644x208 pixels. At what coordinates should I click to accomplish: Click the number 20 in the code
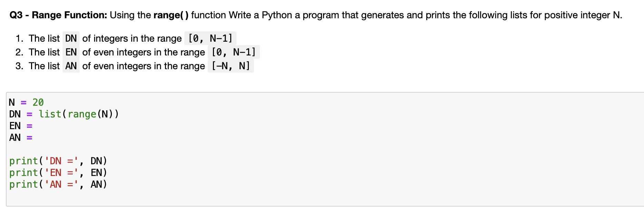tap(38, 102)
